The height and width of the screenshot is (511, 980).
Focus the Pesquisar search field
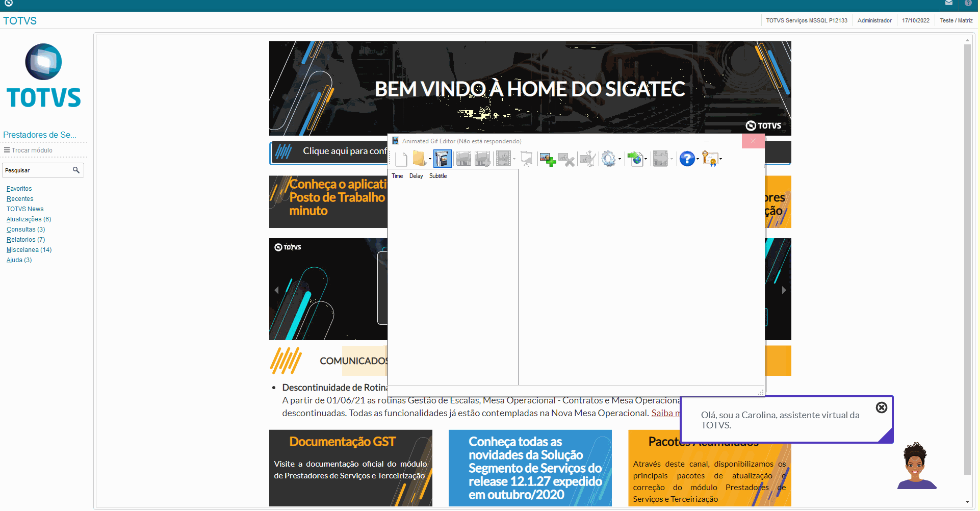pos(43,170)
